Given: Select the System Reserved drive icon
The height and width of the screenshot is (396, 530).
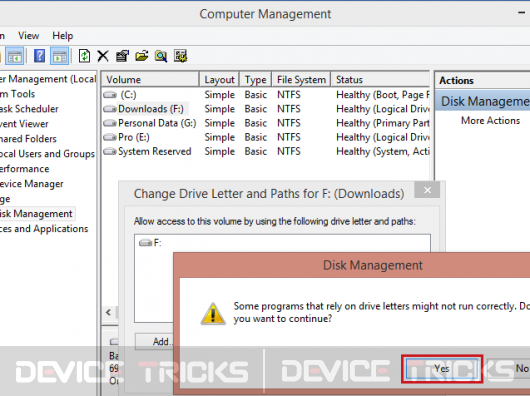Looking at the screenshot, I should point(110,152).
